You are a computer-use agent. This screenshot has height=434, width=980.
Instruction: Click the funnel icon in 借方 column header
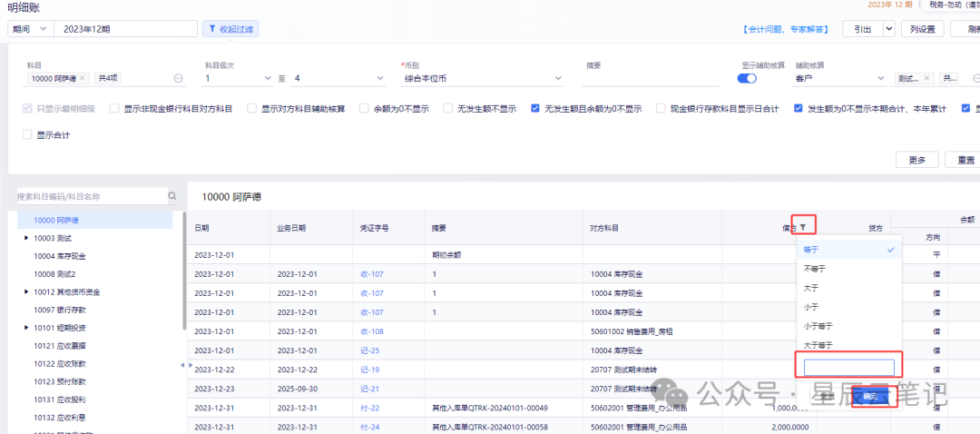click(803, 228)
